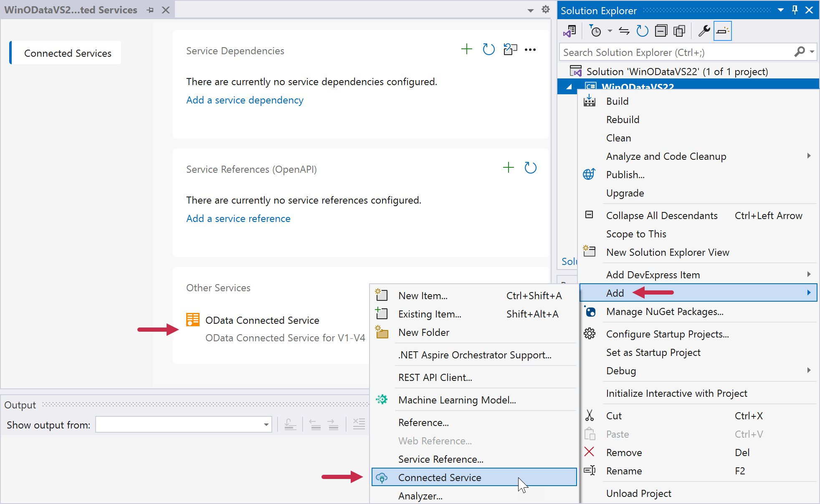The height and width of the screenshot is (504, 820).
Task: Open the Show output from dropdown
Action: pos(266,425)
